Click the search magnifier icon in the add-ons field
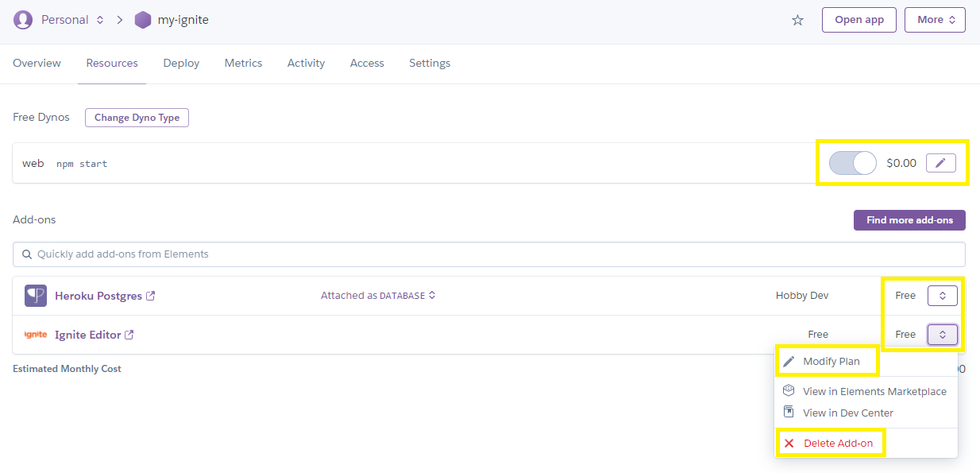Viewport: 980px width, 473px height. (27, 254)
